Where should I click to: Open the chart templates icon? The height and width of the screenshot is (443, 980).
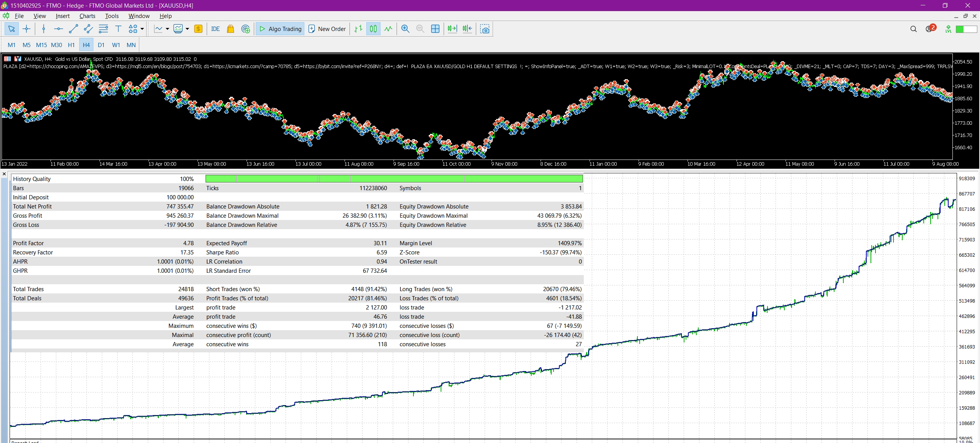click(178, 29)
